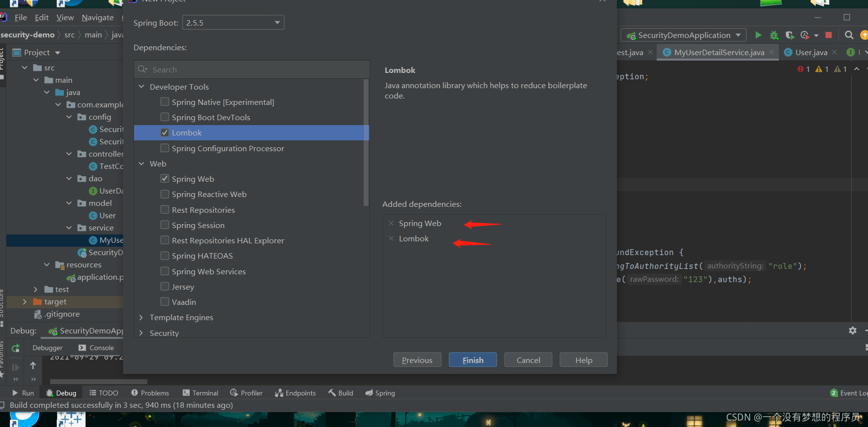Open the File menu

[21, 18]
